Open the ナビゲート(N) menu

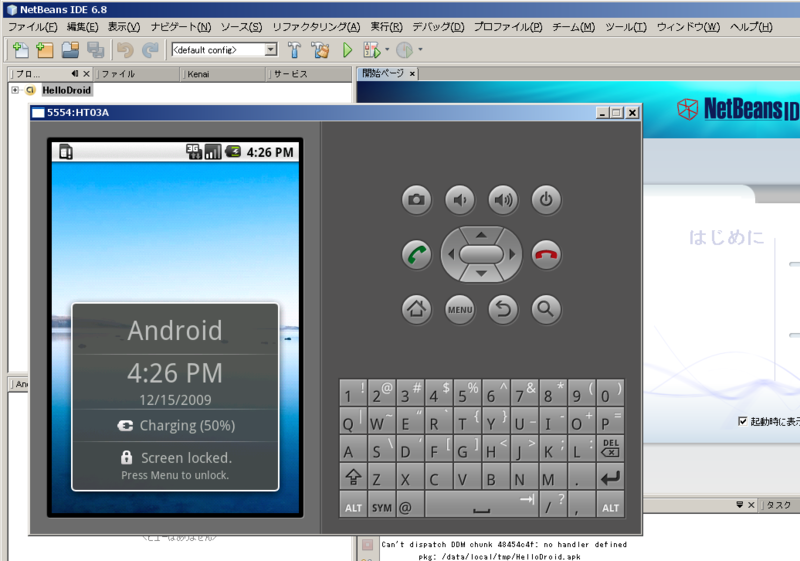181,27
